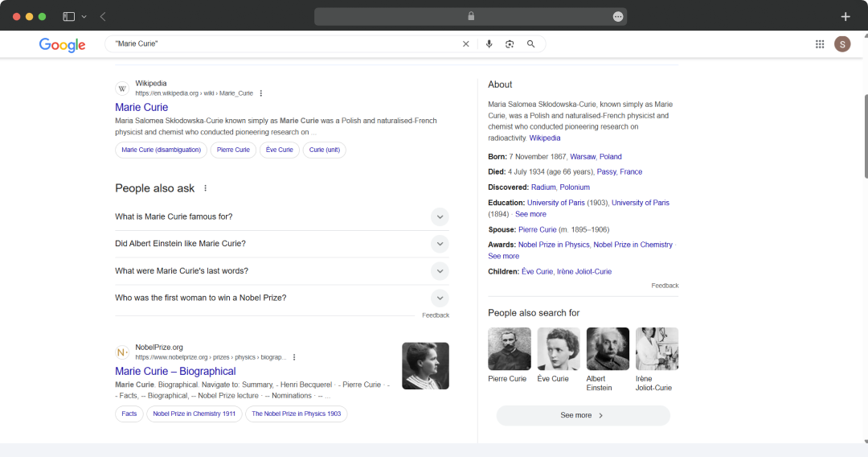Open the Radium link

(x=543, y=187)
